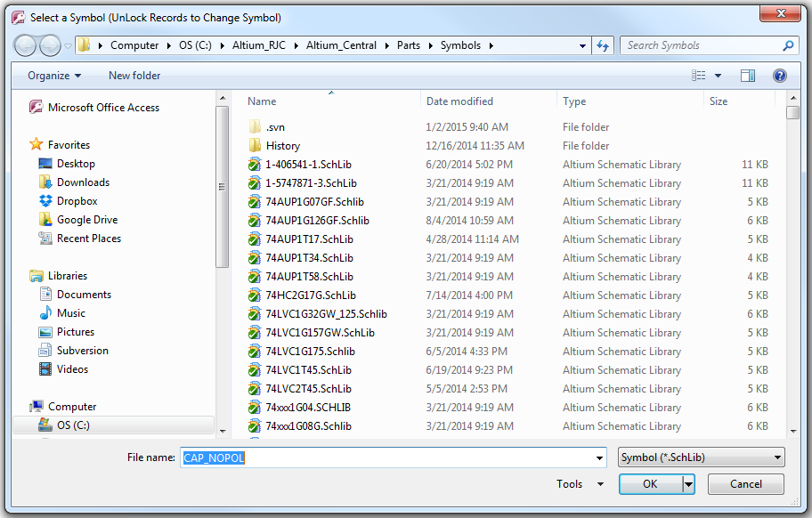The width and height of the screenshot is (812, 518).
Task: Open the Downloads favorite
Action: coord(83,182)
